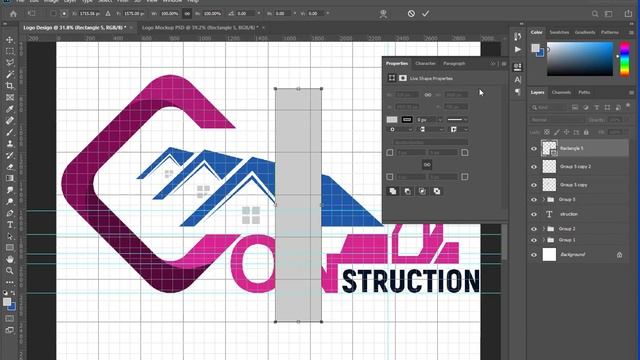Toggle visibility of Group 2

534,229
